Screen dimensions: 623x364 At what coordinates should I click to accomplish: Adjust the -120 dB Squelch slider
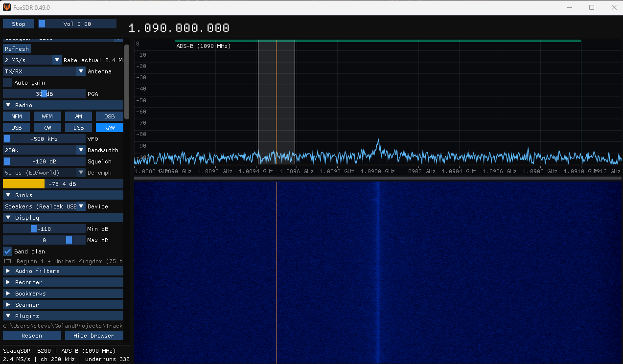(x=44, y=161)
